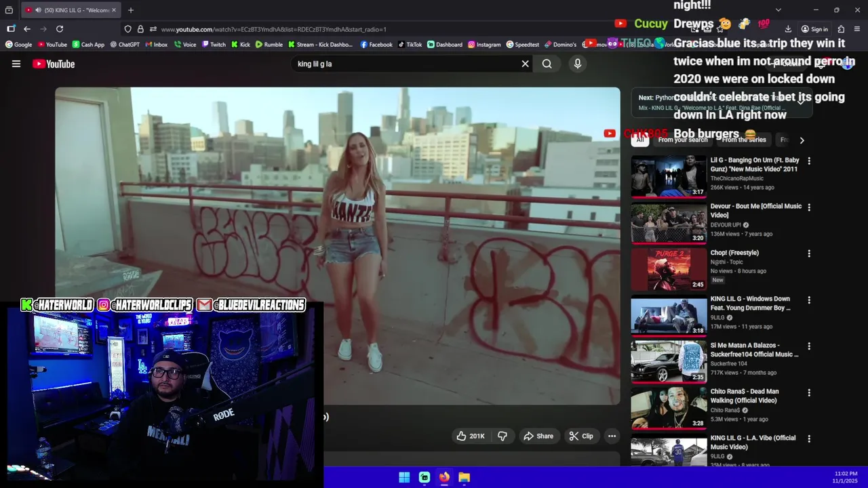The height and width of the screenshot is (488, 868).
Task: Share the video
Action: coord(538,436)
